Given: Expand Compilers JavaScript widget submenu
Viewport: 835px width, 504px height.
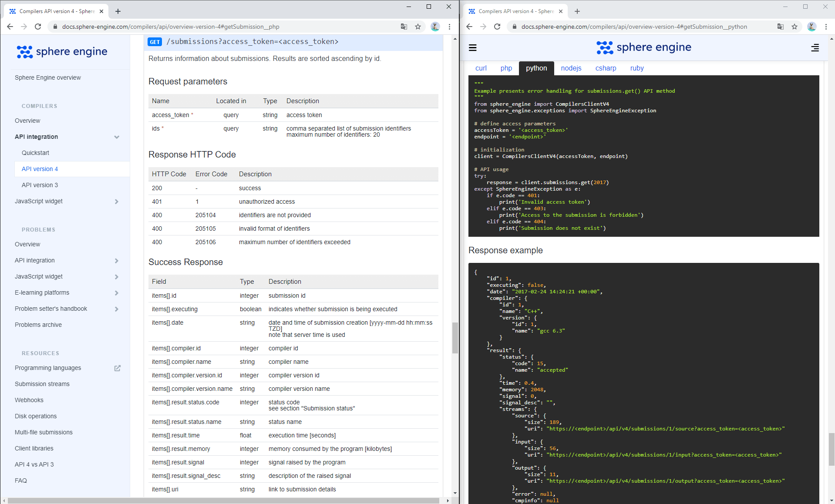Looking at the screenshot, I should pyautogui.click(x=117, y=202).
